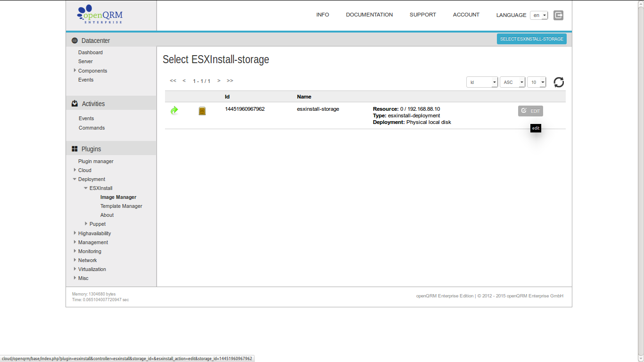The width and height of the screenshot is (644, 362).
Task: Expand the Components tree node
Action: click(x=75, y=70)
